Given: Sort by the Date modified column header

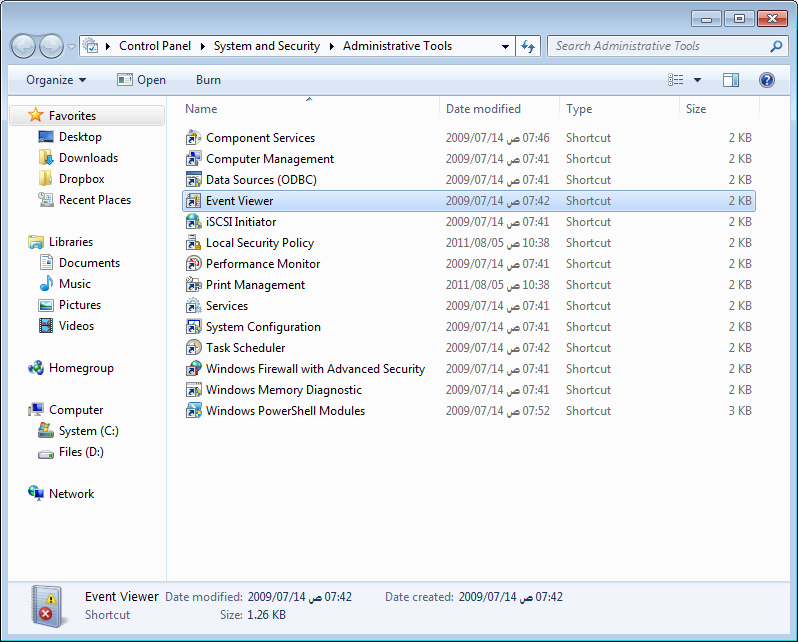Looking at the screenshot, I should 483,109.
